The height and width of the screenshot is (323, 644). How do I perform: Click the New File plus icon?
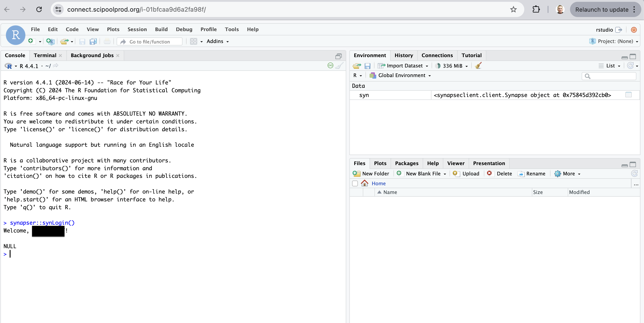[31, 41]
